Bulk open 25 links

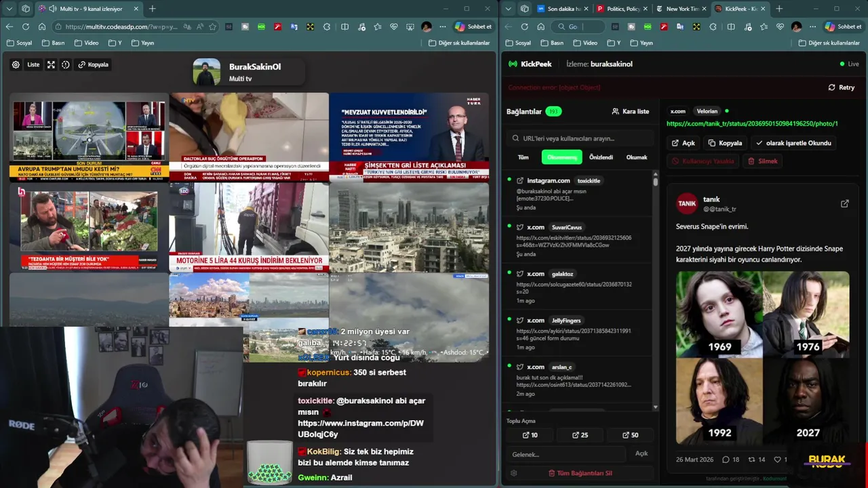coord(580,435)
